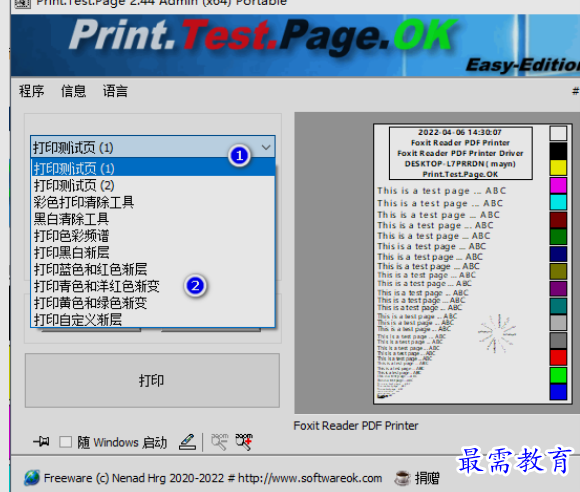The height and width of the screenshot is (492, 580).
Task: Open the 语言 menu
Action: coord(115,91)
